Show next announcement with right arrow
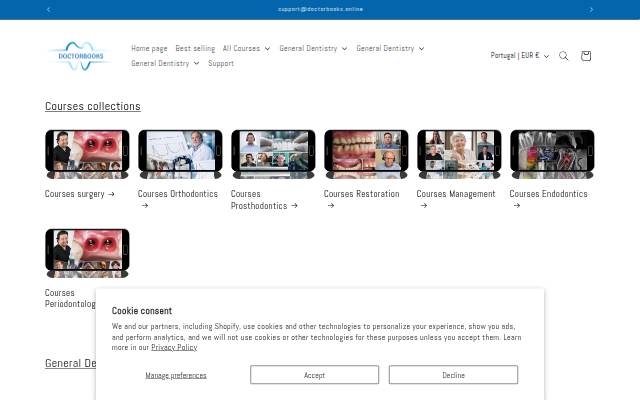This screenshot has height=400, width=640. 591,9
